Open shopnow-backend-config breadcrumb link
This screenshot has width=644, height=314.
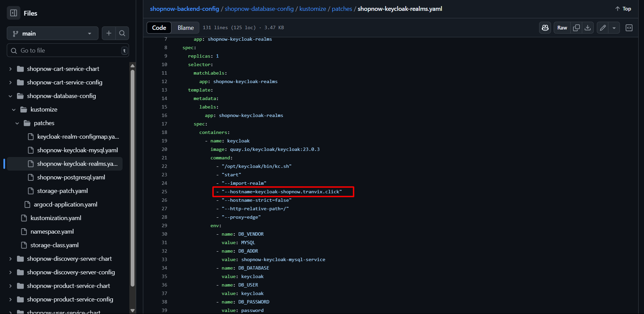[x=184, y=9]
